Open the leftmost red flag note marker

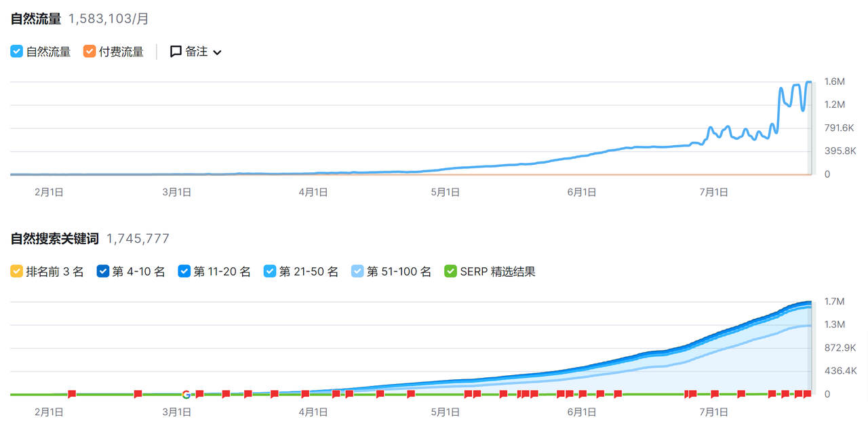pyautogui.click(x=72, y=394)
